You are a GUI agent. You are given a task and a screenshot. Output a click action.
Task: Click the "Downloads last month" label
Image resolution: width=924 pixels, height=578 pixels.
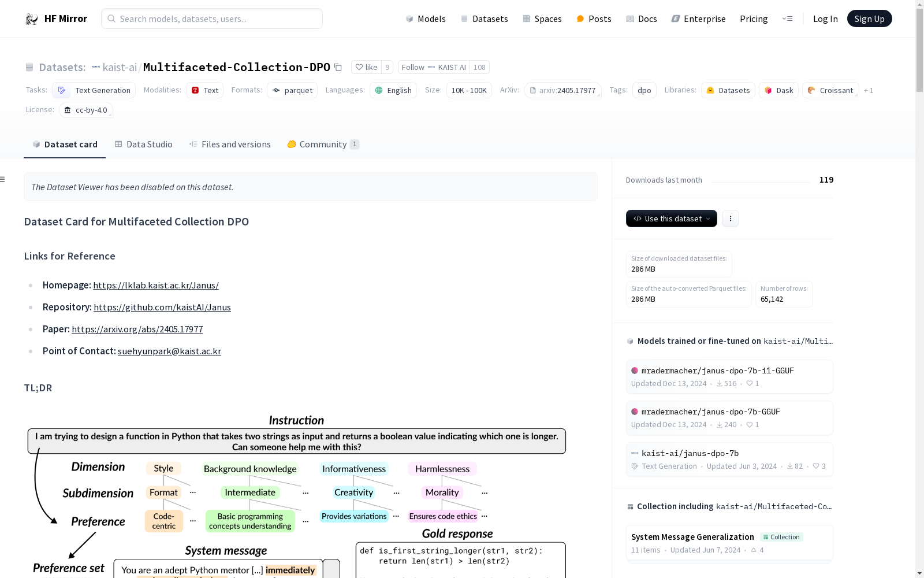coord(664,180)
